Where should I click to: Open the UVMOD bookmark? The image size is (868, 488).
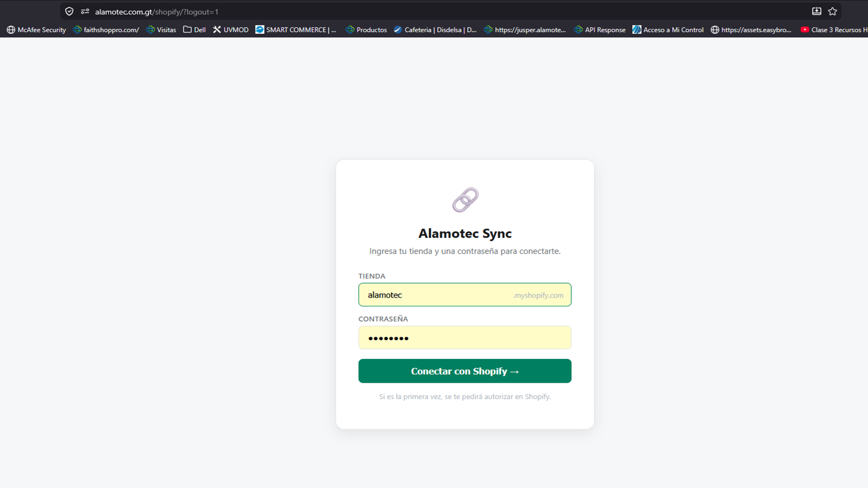point(231,30)
